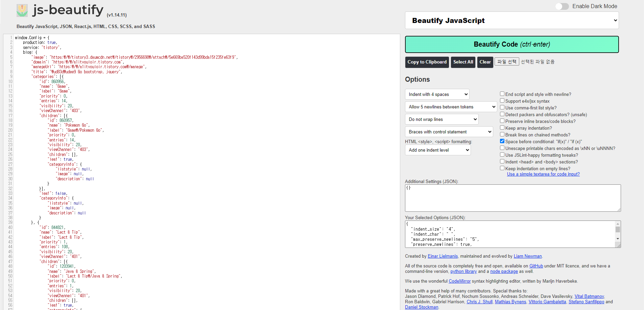Open the Chris J. Shull link

point(480,302)
